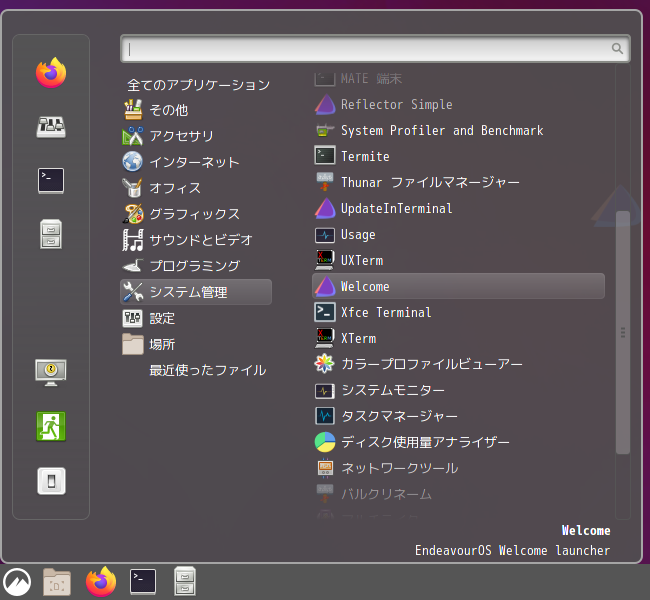Launch Firefox from the favorites sidebar
The width and height of the screenshot is (650, 600).
51,73
